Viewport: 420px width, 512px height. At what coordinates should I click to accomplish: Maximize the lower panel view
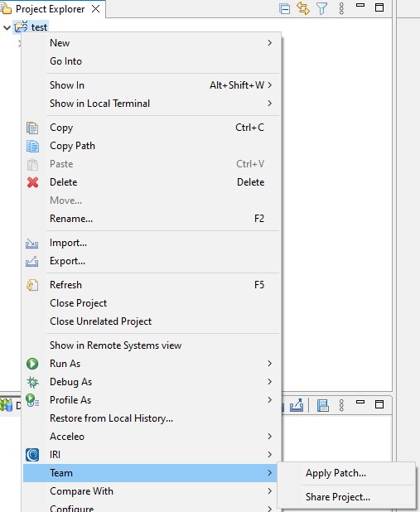point(379,404)
